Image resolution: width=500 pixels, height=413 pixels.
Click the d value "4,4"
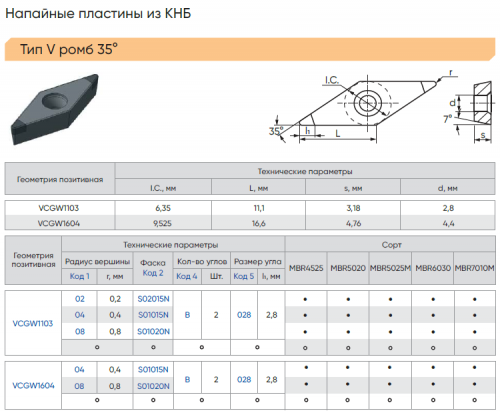click(x=448, y=223)
